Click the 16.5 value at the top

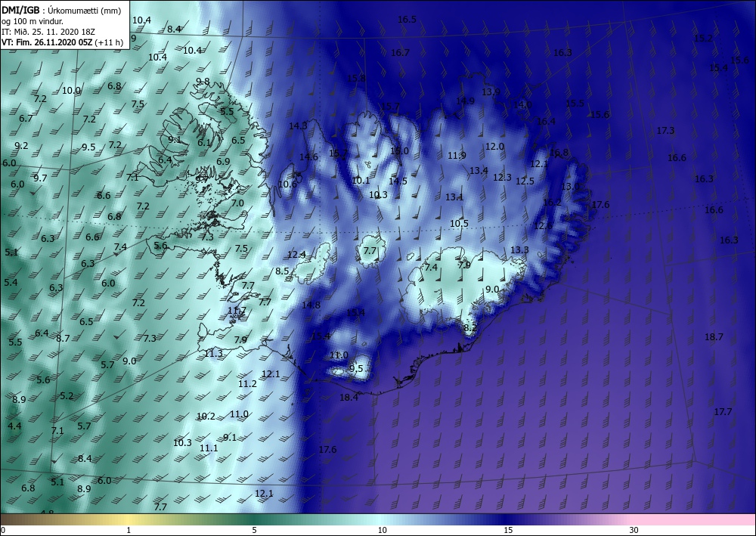tap(407, 20)
